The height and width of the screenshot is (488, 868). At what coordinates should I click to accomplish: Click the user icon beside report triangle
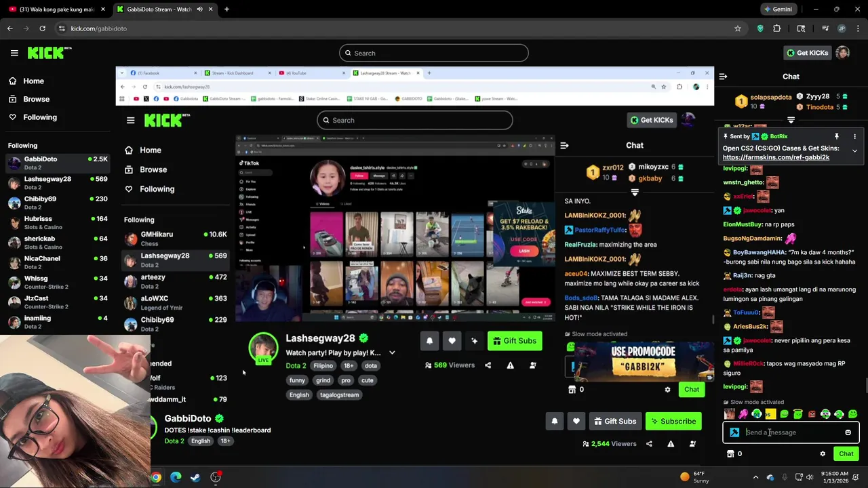[692, 444]
